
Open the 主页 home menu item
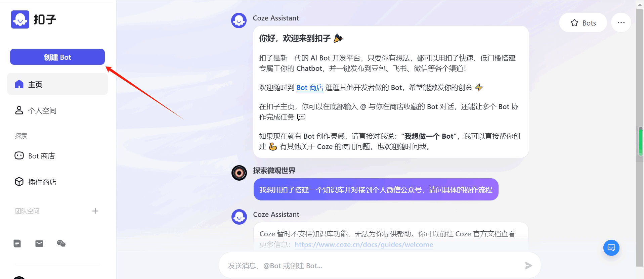tap(57, 84)
